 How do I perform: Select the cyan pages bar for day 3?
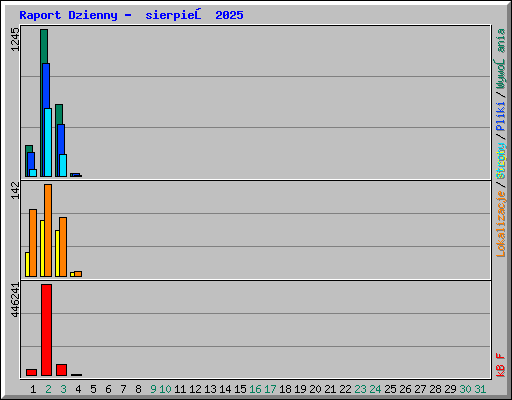(63, 165)
